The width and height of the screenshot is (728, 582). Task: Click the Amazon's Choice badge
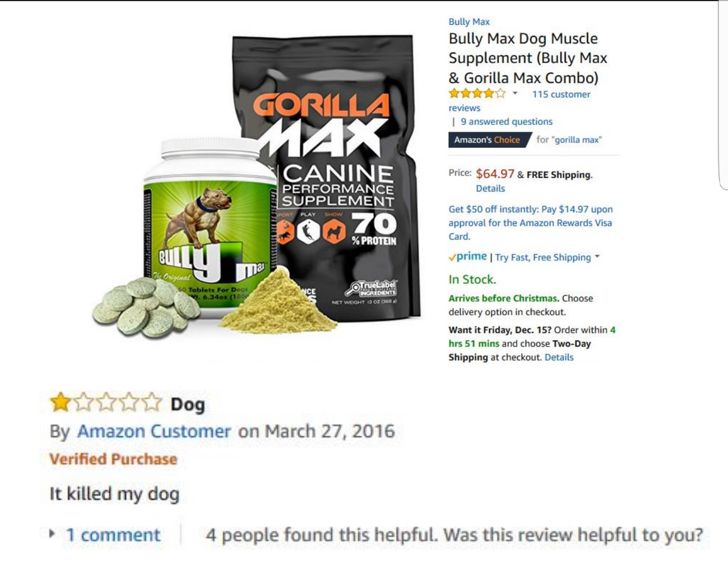tap(490, 139)
